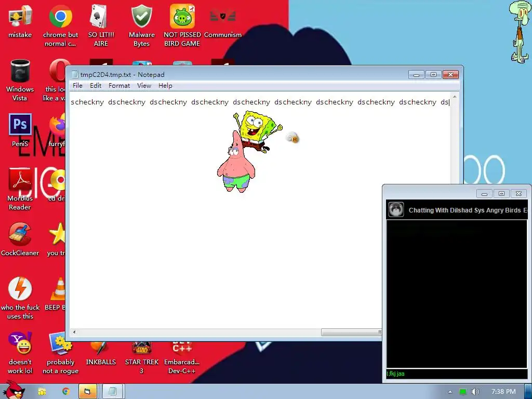Open the 'you tr' star icon
The height and width of the screenshot is (399, 532).
coord(56,239)
